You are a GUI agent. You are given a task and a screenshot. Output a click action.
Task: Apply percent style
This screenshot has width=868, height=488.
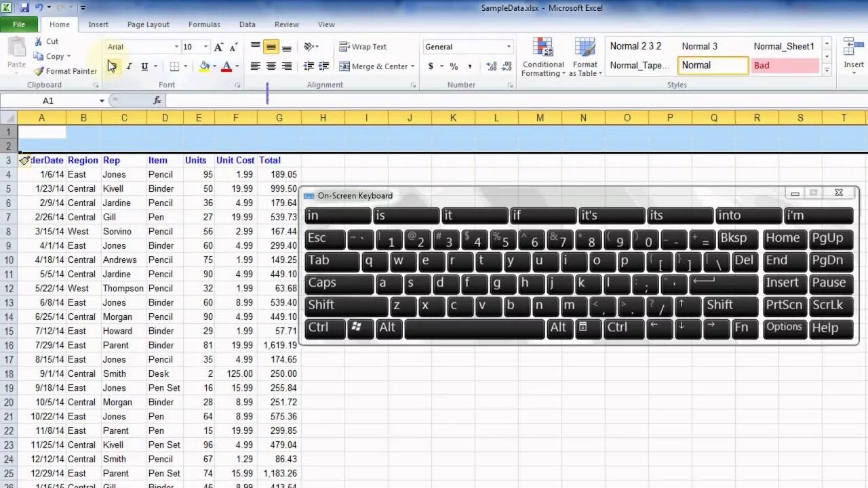[x=454, y=66]
